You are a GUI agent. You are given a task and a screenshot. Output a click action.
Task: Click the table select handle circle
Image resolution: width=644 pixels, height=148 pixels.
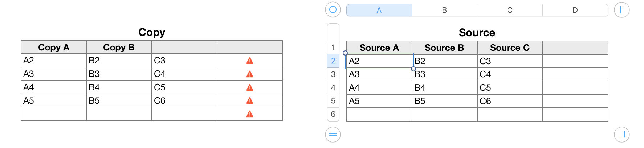coord(333,10)
